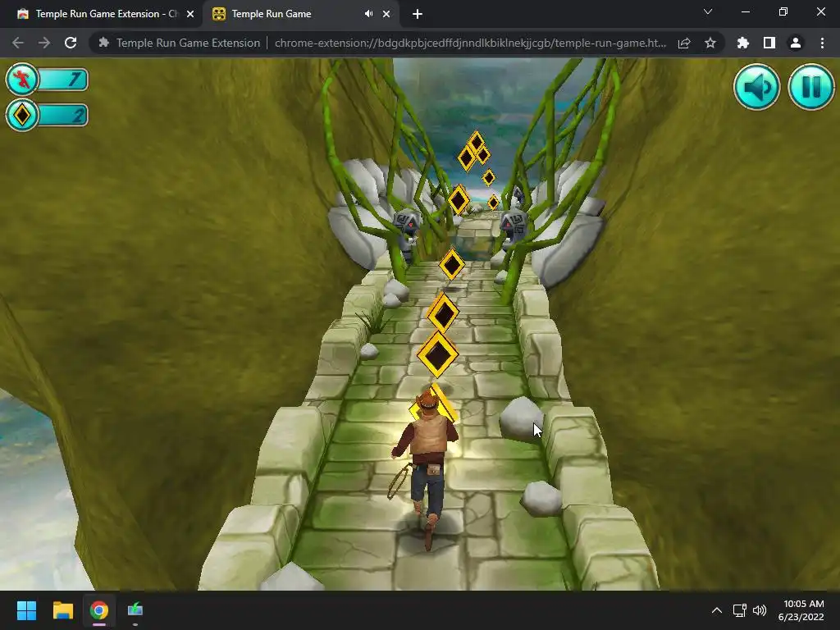Open the Extensions puzzle menu
Viewport: 840px width, 630px height.
coord(742,43)
